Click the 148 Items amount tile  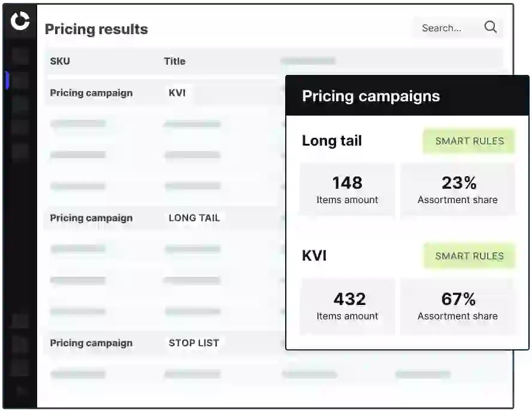pos(347,190)
